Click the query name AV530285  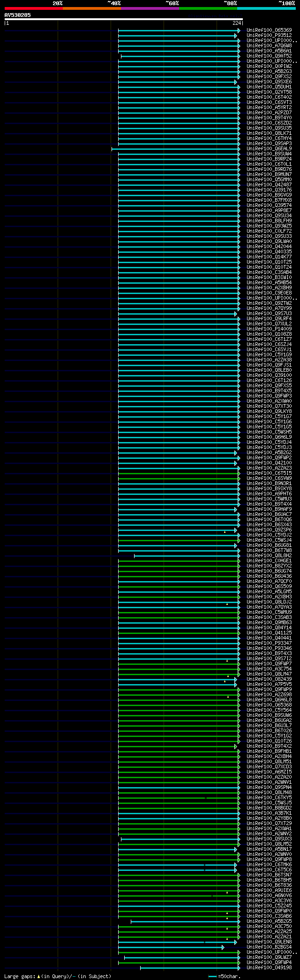tap(18, 15)
